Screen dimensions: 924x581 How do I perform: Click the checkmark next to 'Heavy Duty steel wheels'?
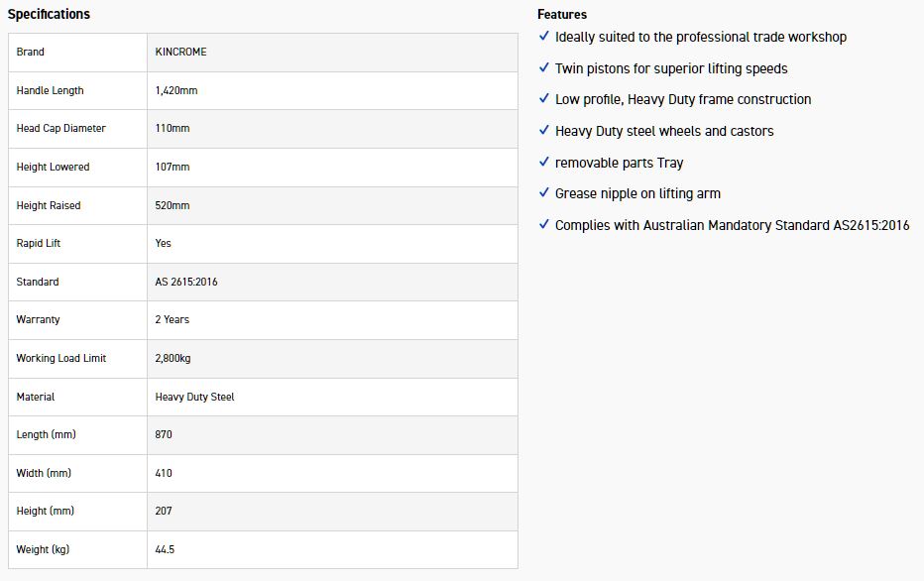(x=543, y=131)
